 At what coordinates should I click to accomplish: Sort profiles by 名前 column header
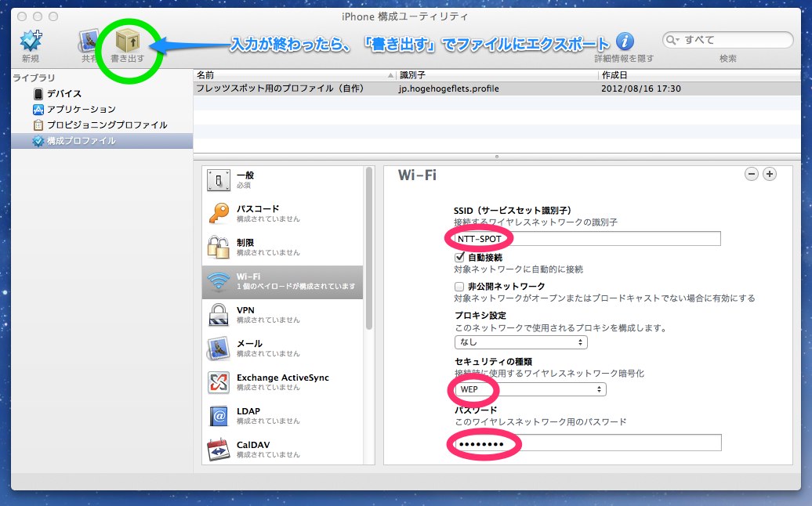295,75
